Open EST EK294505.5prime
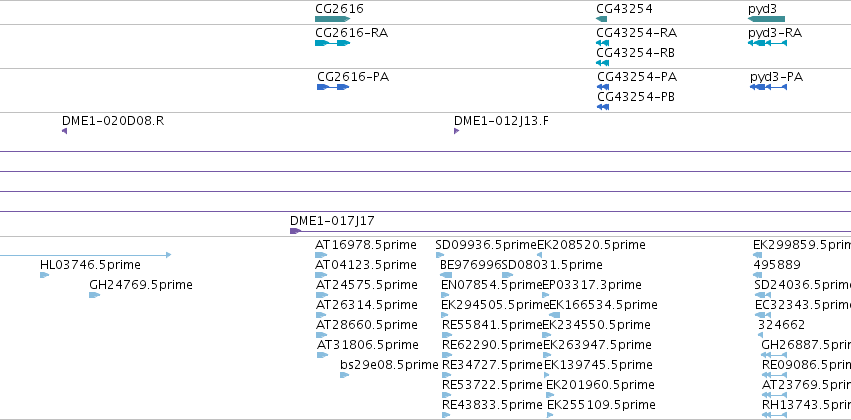Screen dimensions: 851x420 [x=495, y=305]
